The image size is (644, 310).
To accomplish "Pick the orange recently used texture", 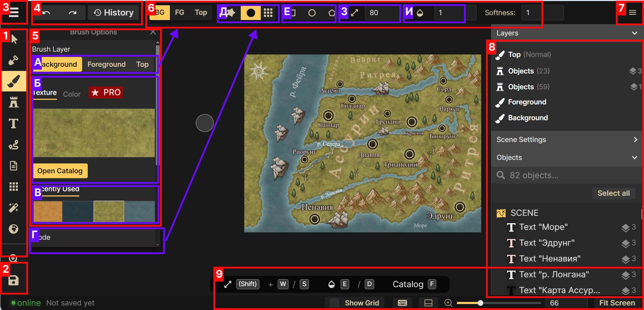I will click(48, 211).
